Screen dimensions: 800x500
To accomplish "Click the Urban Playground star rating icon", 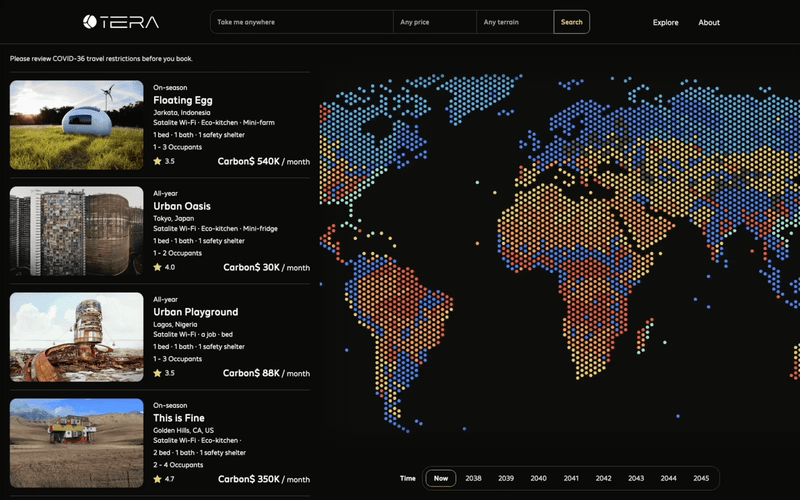I will (x=157, y=373).
